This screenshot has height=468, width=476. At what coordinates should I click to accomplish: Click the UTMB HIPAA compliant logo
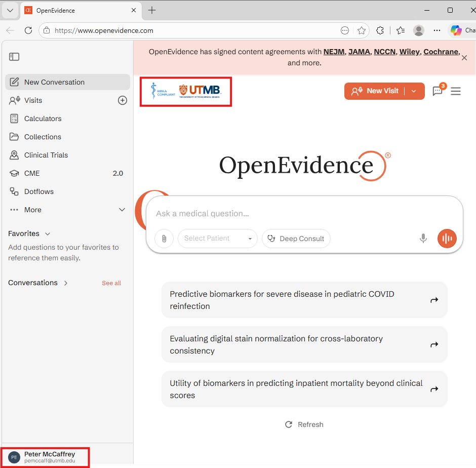point(186,91)
